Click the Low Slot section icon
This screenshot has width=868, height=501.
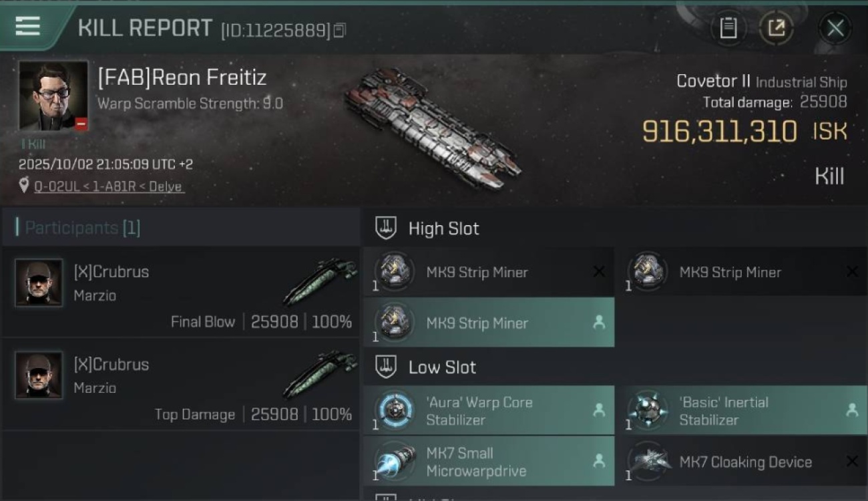(386, 367)
